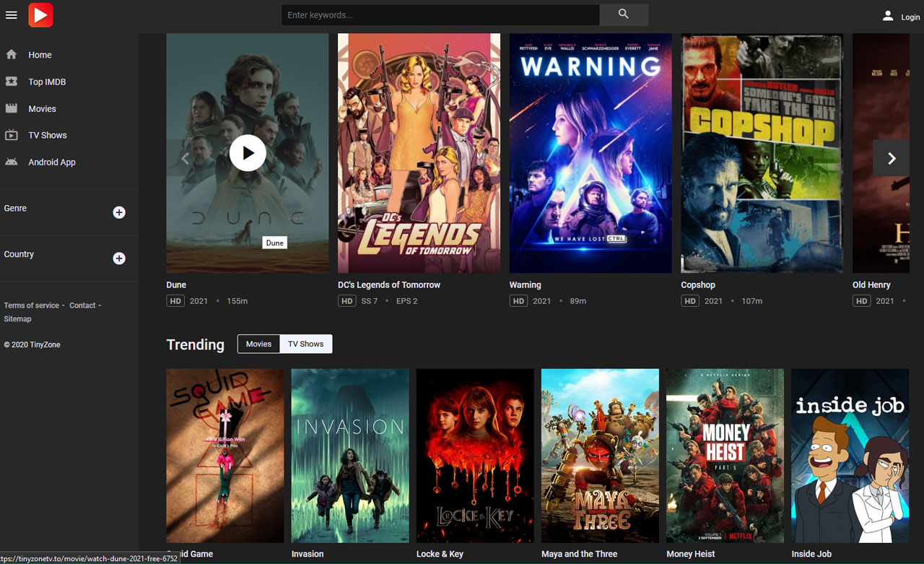Open Home in the sidebar
This screenshot has height=564, width=924.
[40, 55]
